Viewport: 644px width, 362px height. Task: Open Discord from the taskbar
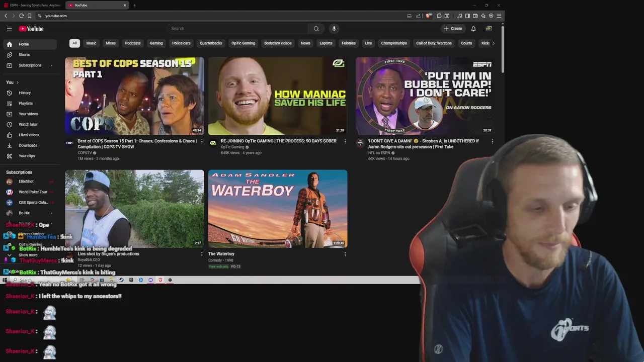click(150, 280)
